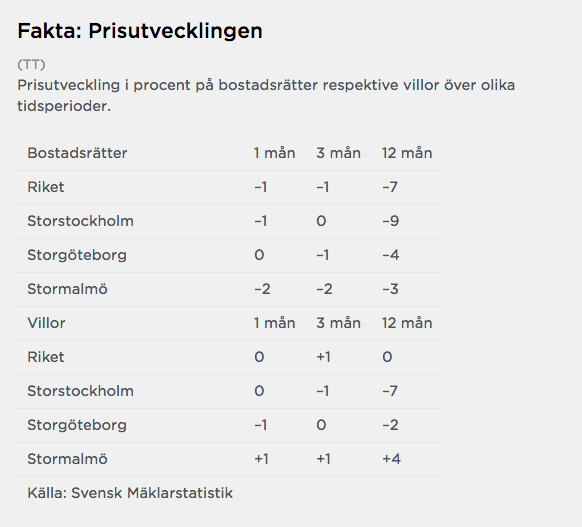Click the 3 mån header in Bostadsrätter row
The height and width of the screenshot is (527, 582).
point(339,153)
